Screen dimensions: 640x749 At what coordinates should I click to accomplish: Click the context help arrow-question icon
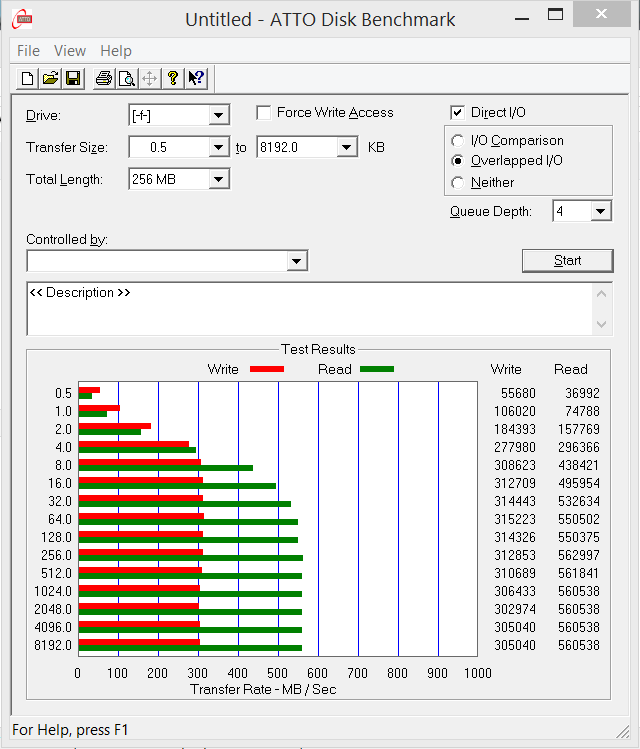pyautogui.click(x=196, y=78)
